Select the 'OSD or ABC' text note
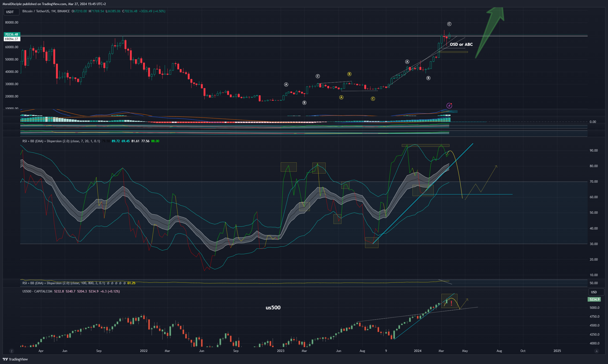The width and height of the screenshot is (608, 364). tap(461, 44)
